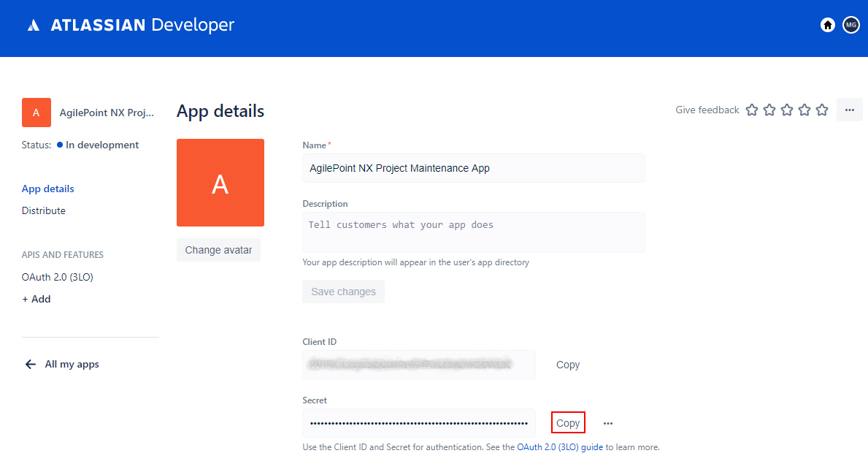Go back to All my apps
868x464 pixels.
coord(72,364)
